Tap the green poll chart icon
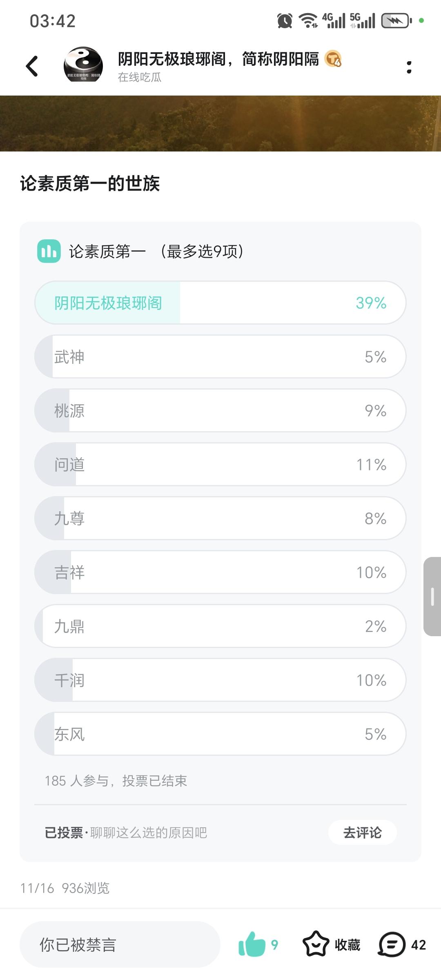The height and width of the screenshot is (980, 441). pos(49,251)
